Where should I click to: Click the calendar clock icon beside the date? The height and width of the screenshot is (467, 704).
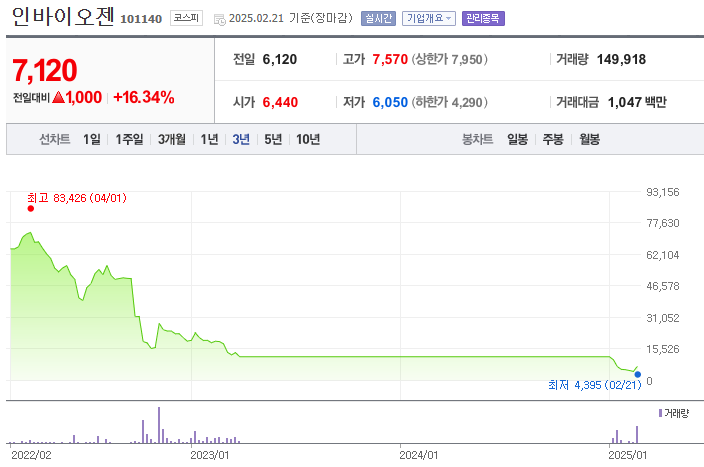pyautogui.click(x=220, y=19)
